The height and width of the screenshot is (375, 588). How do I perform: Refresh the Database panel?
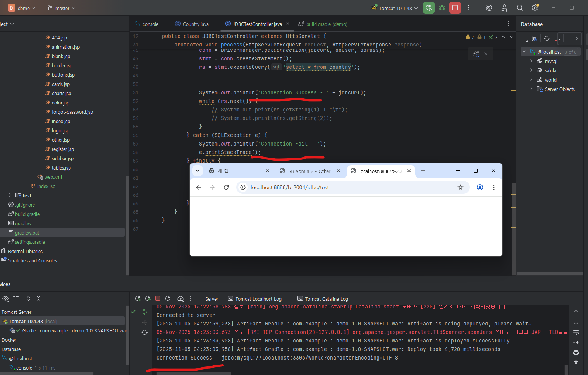coord(547,38)
